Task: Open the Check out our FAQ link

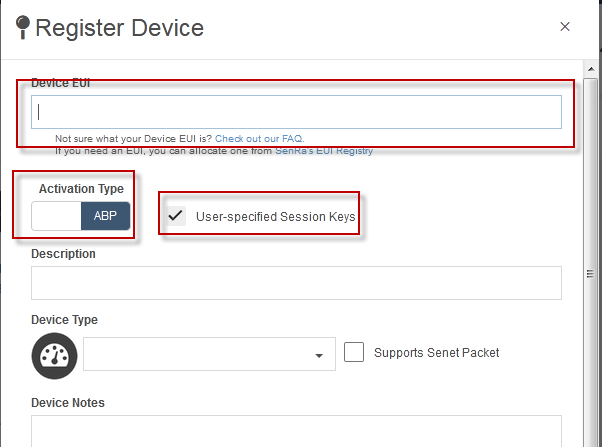Action: pyautogui.click(x=260, y=139)
